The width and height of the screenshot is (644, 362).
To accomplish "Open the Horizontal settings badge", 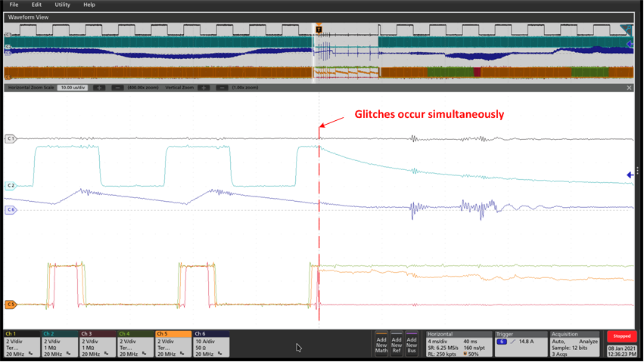I will point(459,344).
